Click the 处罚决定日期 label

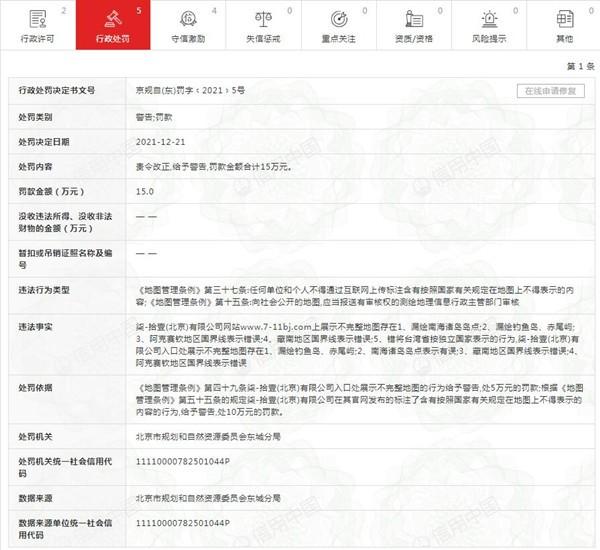pyautogui.click(x=44, y=142)
